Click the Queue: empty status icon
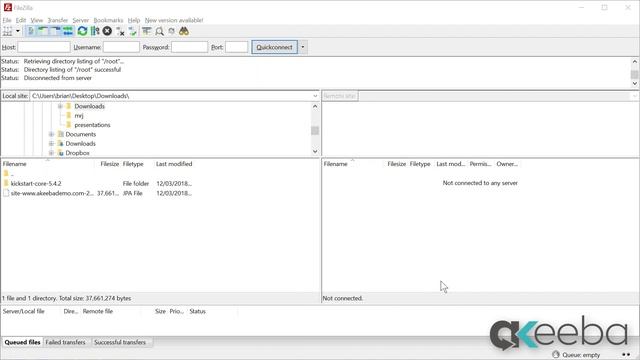 pos(556,355)
